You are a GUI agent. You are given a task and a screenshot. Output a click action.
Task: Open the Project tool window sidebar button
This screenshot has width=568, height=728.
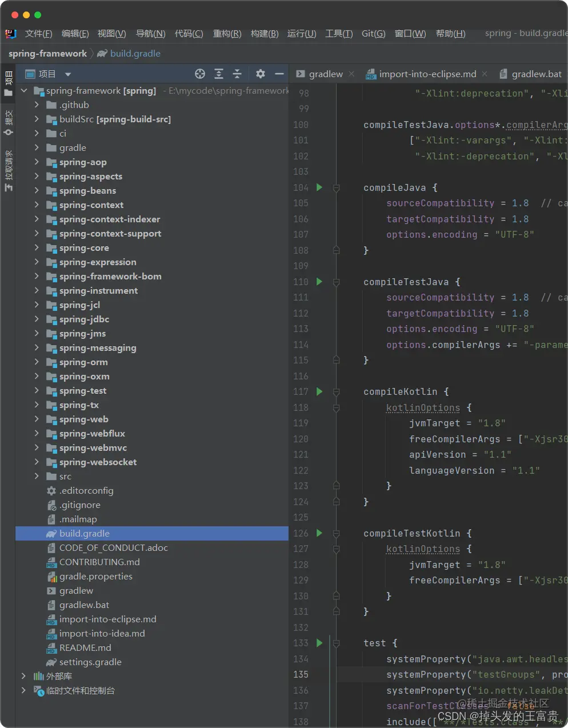pyautogui.click(x=9, y=83)
